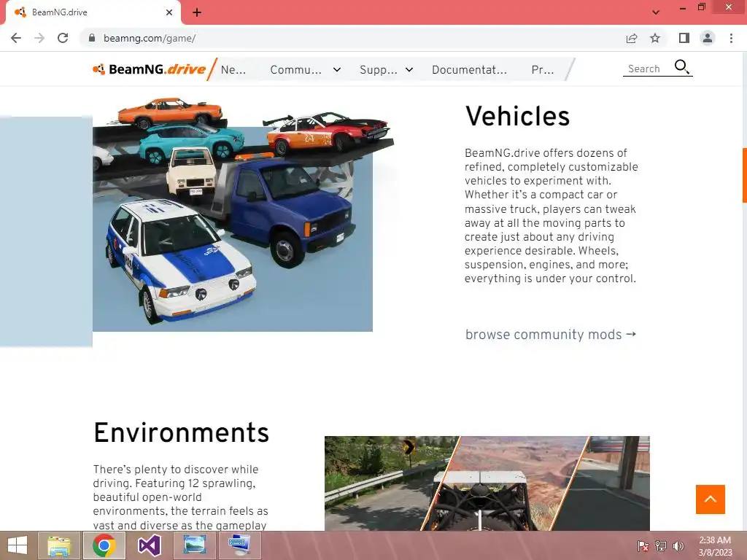
Task: Open the browser side panel
Action: [x=684, y=38]
